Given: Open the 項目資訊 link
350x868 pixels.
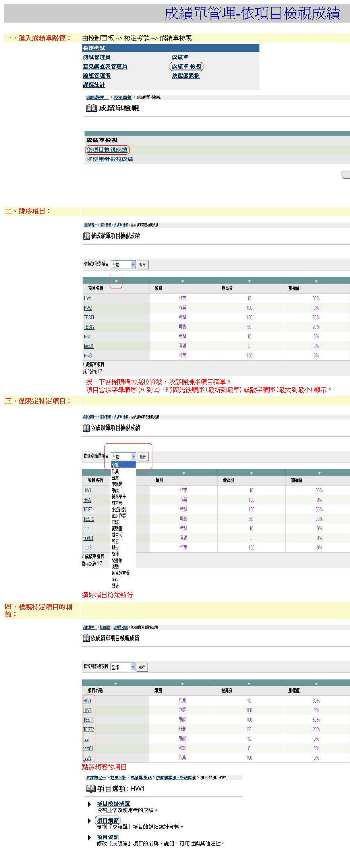Looking at the screenshot, I should 108,837.
